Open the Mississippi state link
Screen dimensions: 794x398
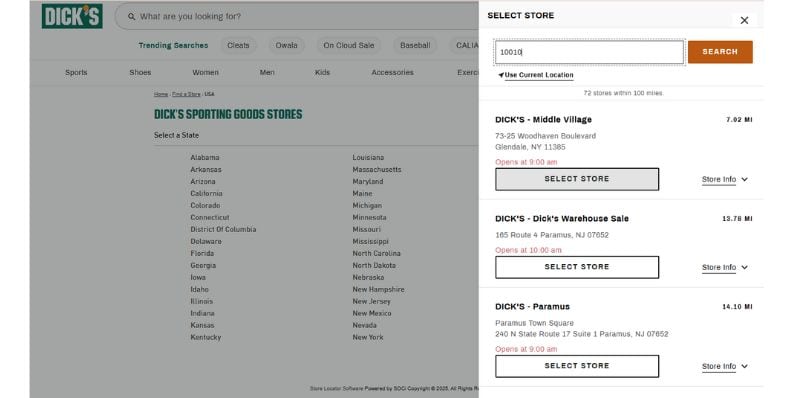(371, 242)
